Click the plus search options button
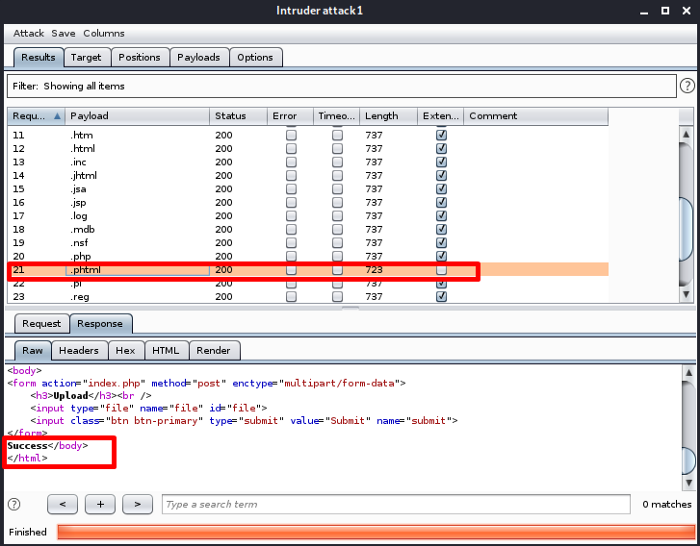The image size is (700, 546). [x=100, y=504]
